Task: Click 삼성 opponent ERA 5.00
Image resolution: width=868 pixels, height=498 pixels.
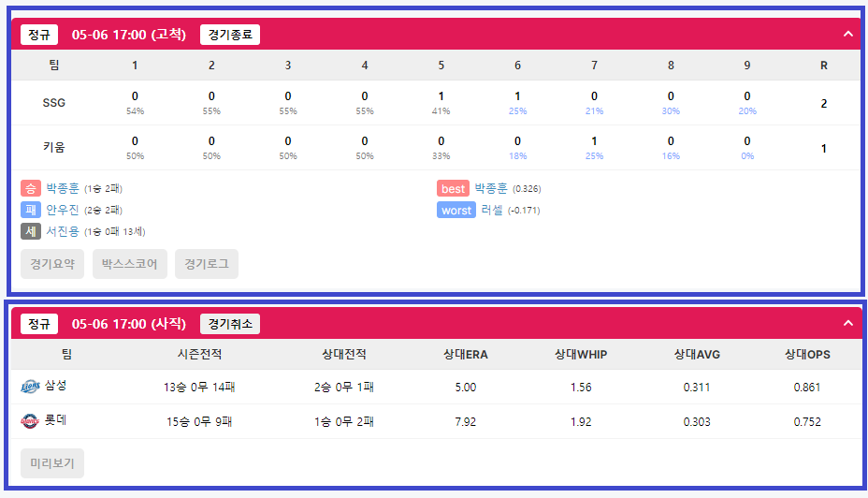Action: (x=466, y=388)
